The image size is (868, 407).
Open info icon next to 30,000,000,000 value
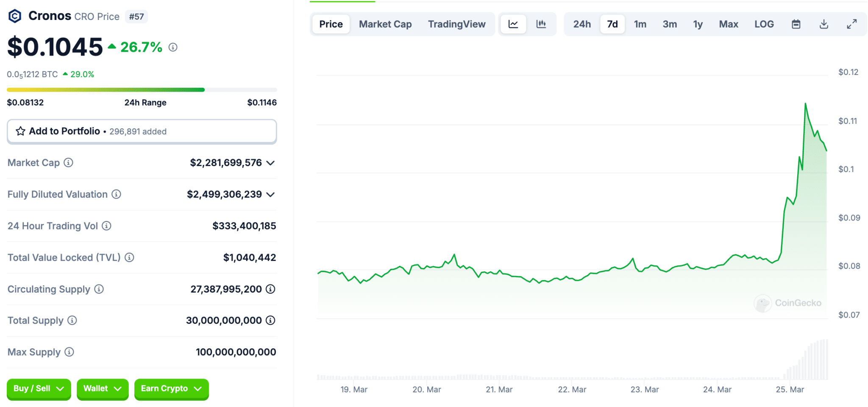pos(270,320)
